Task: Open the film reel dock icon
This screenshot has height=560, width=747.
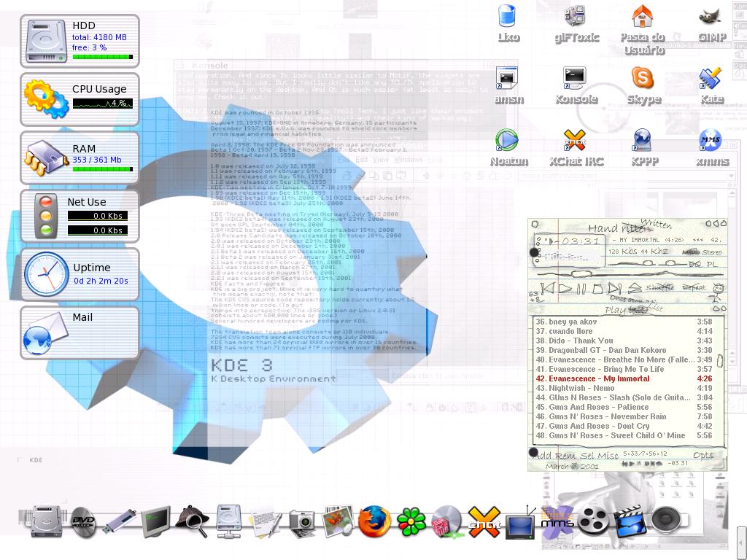Action: (x=593, y=521)
